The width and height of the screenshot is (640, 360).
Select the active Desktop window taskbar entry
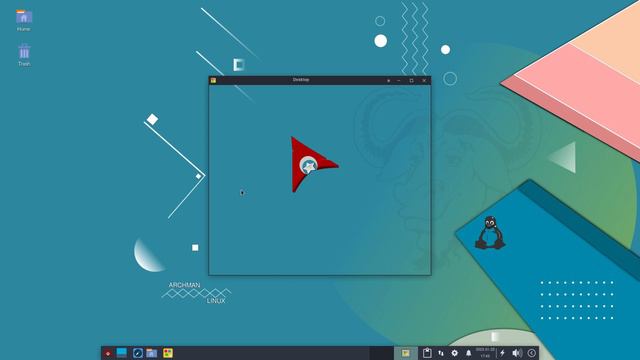406,353
